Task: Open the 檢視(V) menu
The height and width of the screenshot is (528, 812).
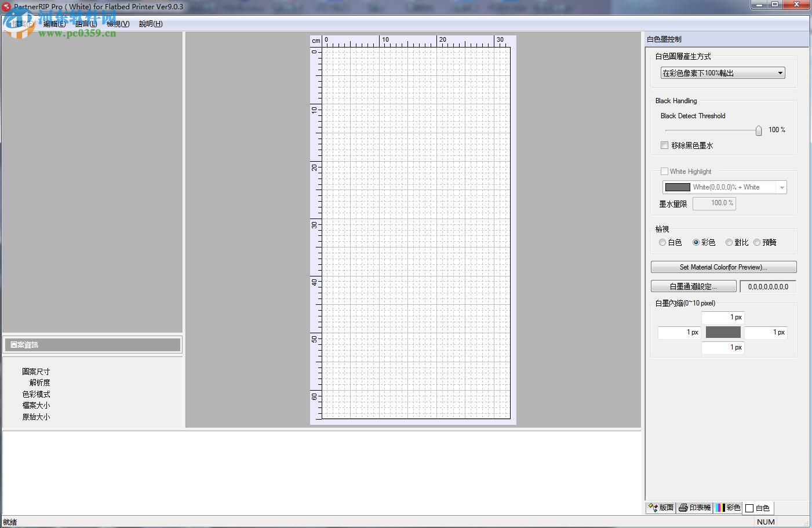Action: coord(118,24)
